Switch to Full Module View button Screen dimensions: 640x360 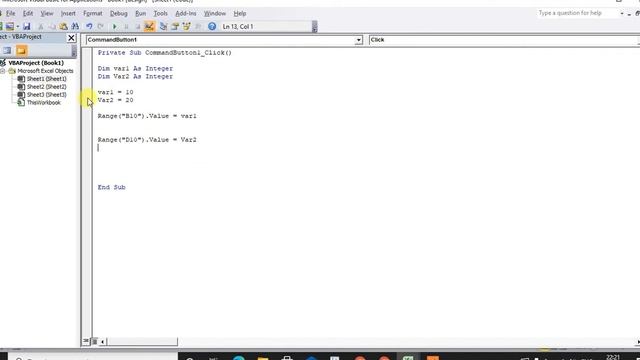94,341
